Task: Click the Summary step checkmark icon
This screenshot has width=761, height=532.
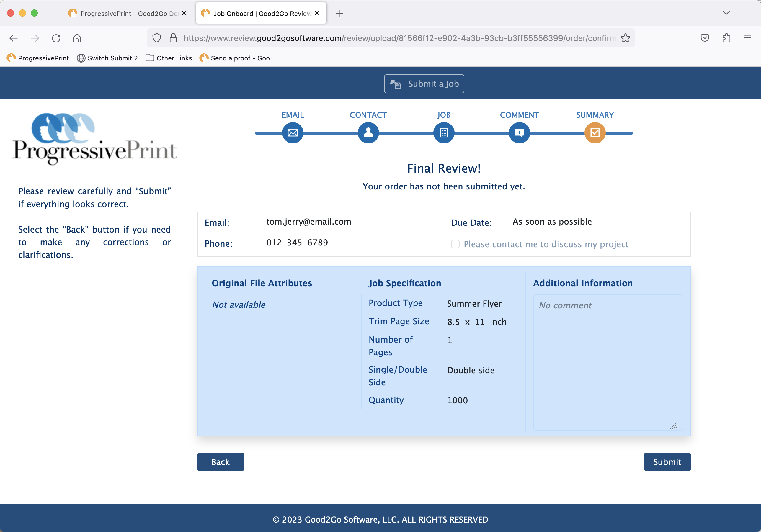Action: (x=595, y=133)
